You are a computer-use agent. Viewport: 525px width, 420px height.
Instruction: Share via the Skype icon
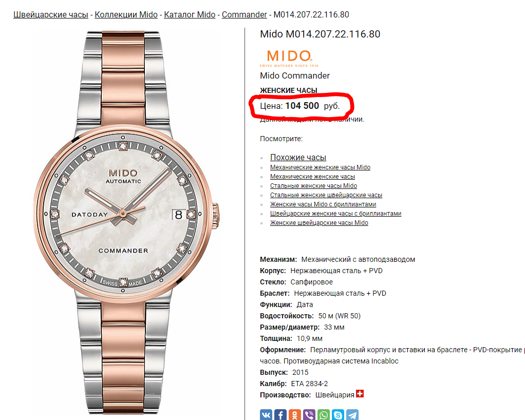338,415
